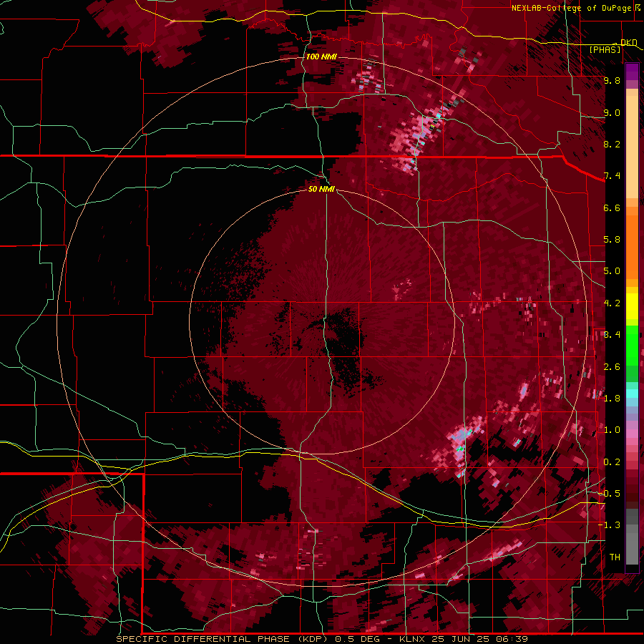Click the "100 NMI" range ring label
The image size is (644, 644).
coord(321,57)
